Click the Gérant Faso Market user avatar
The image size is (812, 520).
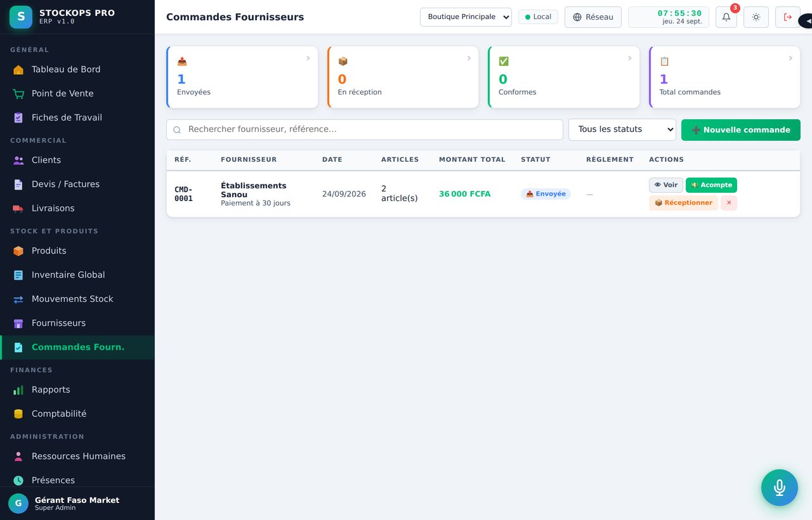pyautogui.click(x=18, y=504)
